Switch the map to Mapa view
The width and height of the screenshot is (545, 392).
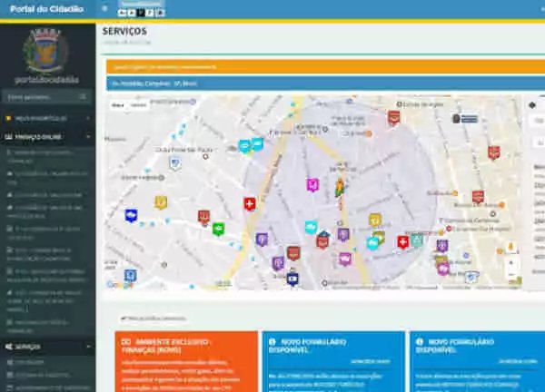(117, 105)
